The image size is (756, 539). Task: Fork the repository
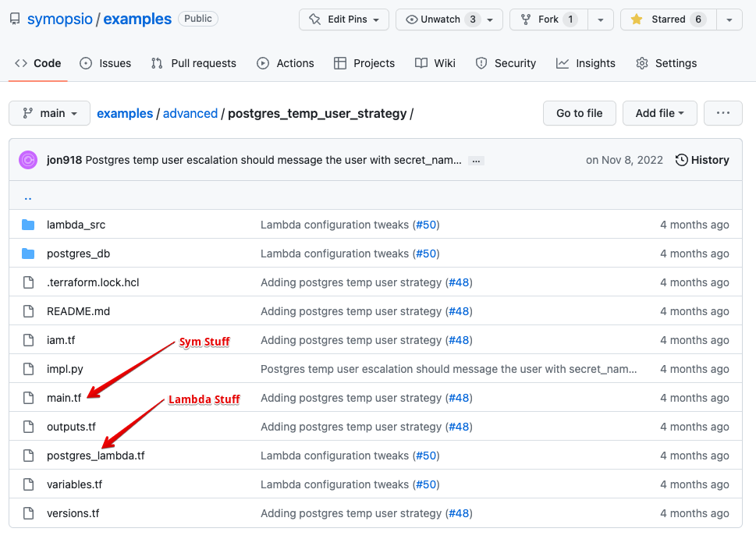click(x=548, y=20)
